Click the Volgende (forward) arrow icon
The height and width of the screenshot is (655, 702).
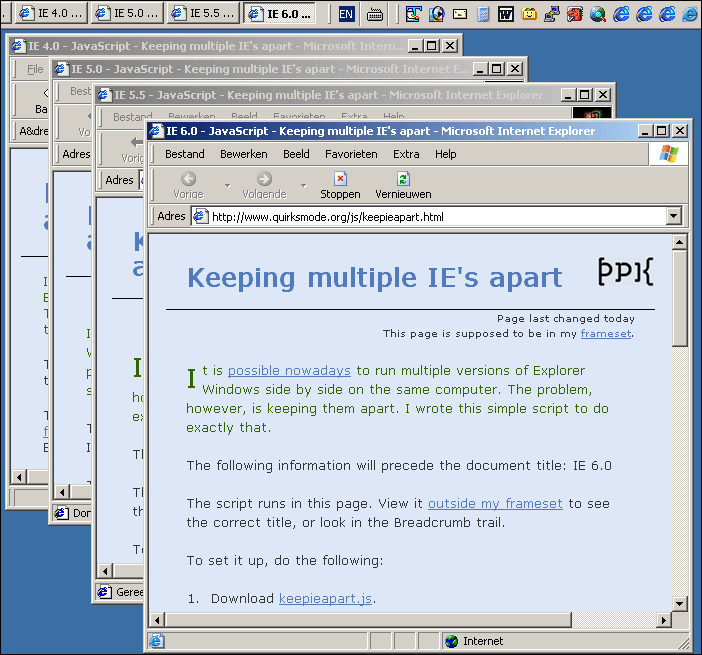(x=264, y=179)
